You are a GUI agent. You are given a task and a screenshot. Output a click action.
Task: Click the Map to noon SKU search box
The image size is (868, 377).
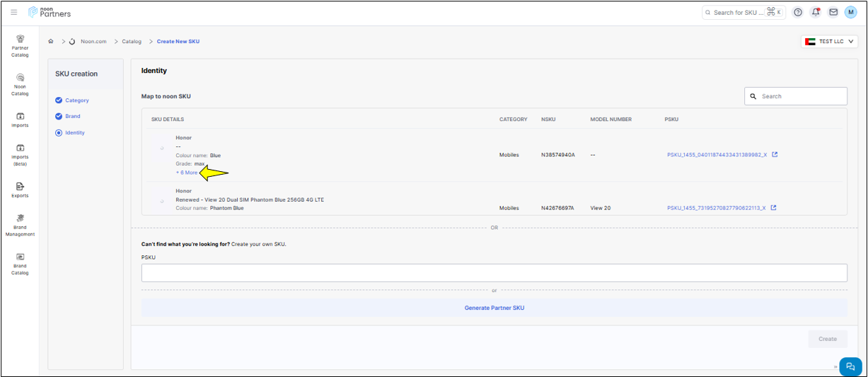point(796,96)
